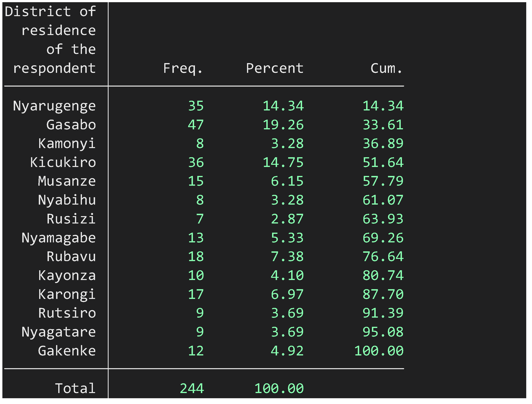Select Gakenke's frequency value 12

196,351
